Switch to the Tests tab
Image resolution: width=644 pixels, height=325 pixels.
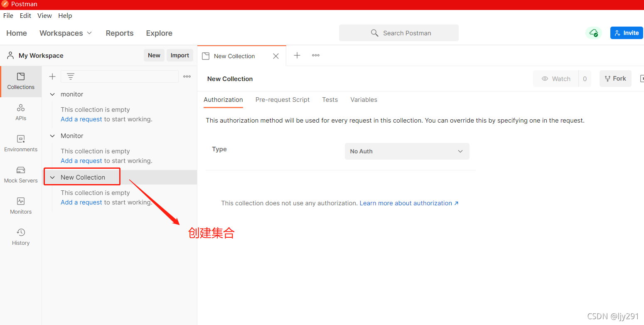coord(329,100)
